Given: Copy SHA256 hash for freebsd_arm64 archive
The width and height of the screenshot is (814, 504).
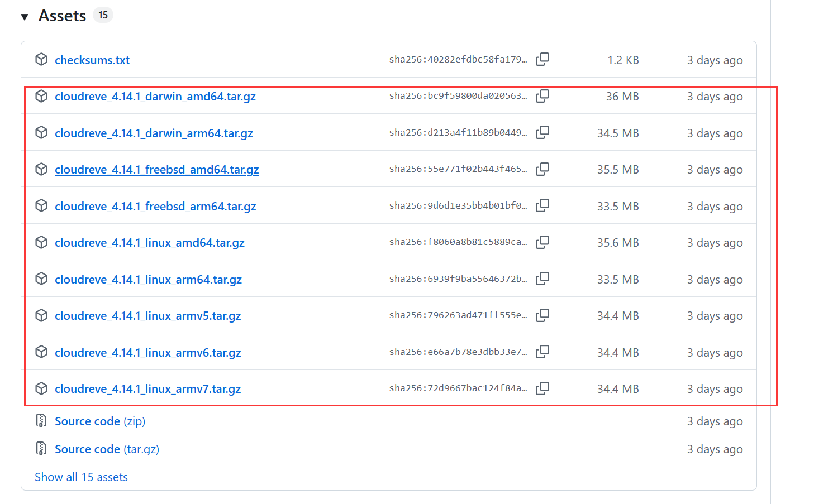Looking at the screenshot, I should [542, 206].
